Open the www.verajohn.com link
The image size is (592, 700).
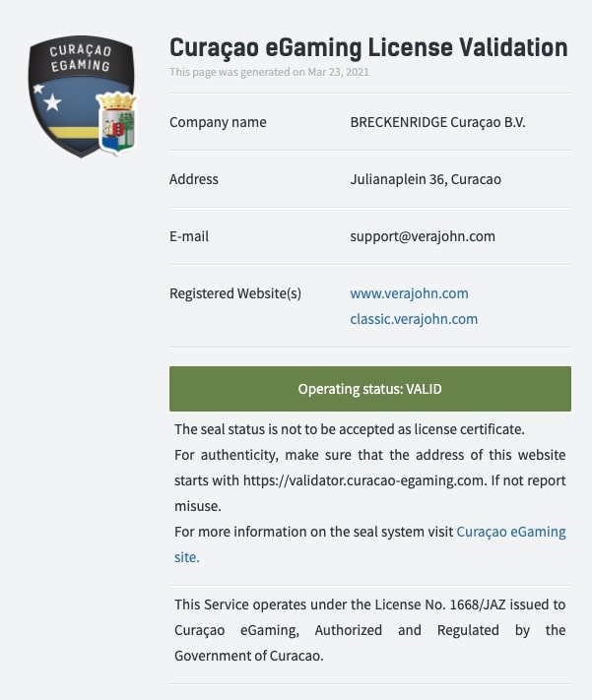tap(409, 293)
